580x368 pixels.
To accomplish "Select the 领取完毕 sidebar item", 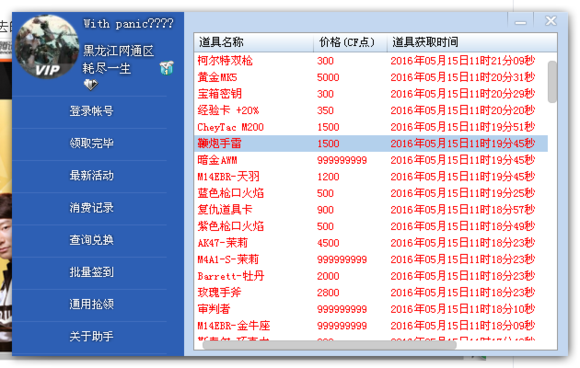I will 91,143.
